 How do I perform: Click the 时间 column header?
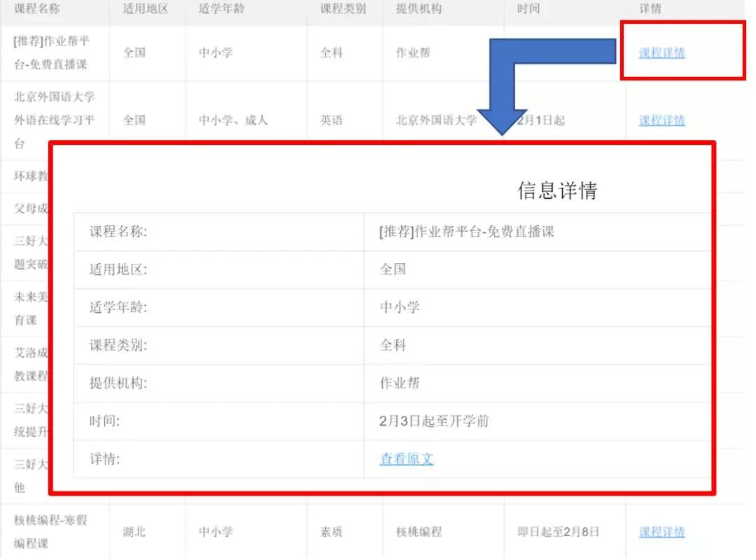click(x=528, y=8)
